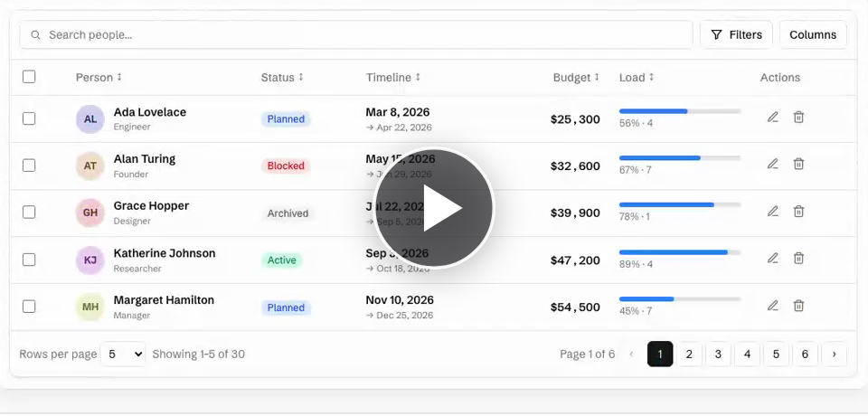This screenshot has height=416, width=868.
Task: Click Katherine Johnson's 89% load bar
Action: pos(680,252)
